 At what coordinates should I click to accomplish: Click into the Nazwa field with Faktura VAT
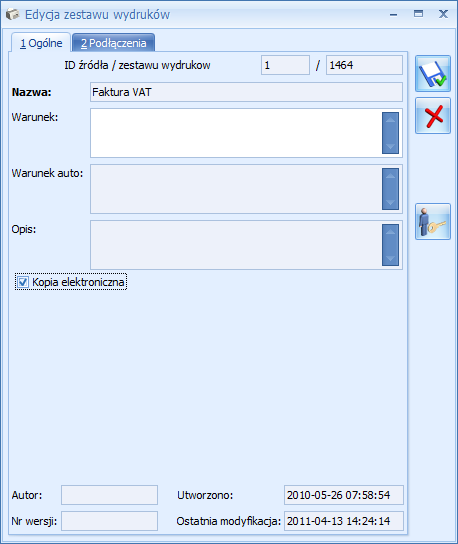click(x=246, y=92)
